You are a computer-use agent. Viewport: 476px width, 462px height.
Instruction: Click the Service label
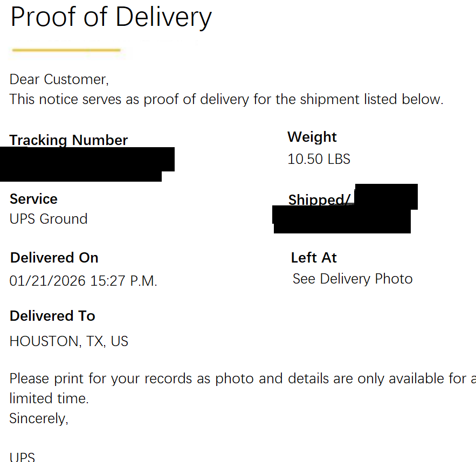[33, 199]
